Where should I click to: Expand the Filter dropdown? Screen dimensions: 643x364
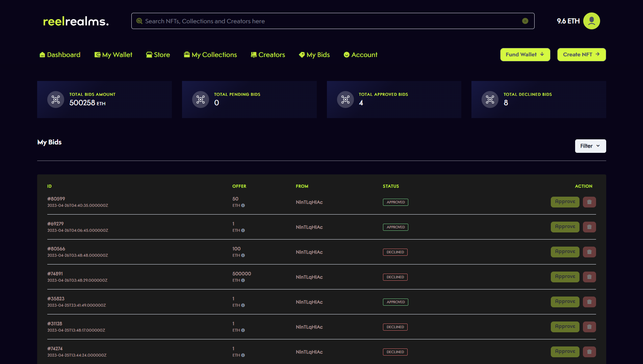coord(590,146)
